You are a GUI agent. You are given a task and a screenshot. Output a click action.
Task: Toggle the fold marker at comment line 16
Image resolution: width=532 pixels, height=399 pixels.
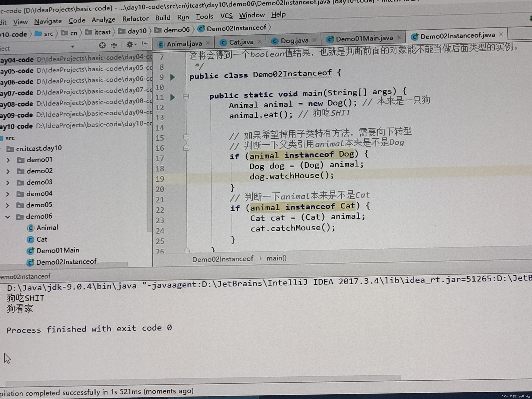tap(186, 148)
